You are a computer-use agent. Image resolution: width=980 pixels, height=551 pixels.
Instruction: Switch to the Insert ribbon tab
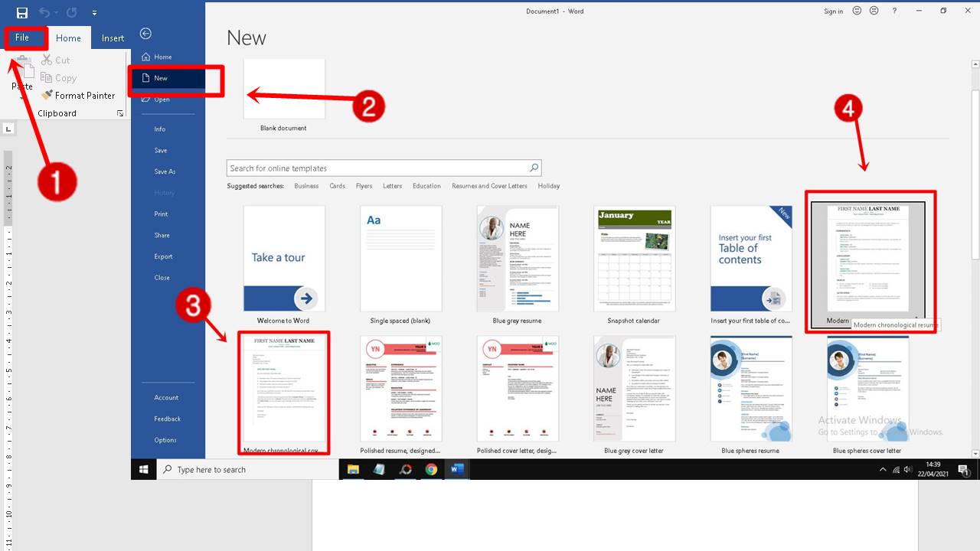pos(113,38)
